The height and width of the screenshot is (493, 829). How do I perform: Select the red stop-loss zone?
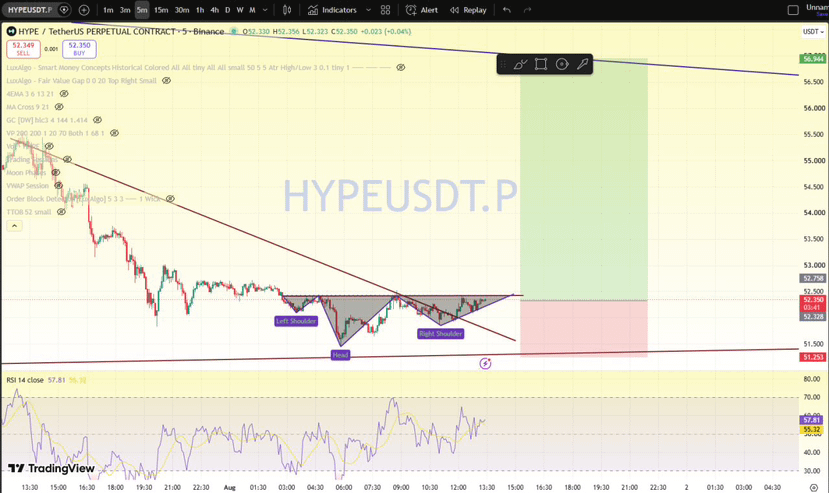coord(584,329)
